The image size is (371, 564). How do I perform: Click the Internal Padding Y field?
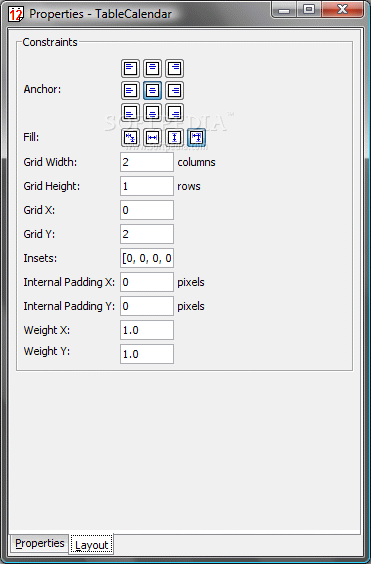(x=147, y=306)
